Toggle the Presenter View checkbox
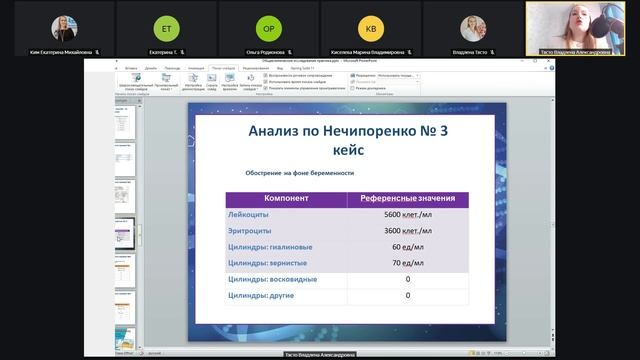 [353, 88]
